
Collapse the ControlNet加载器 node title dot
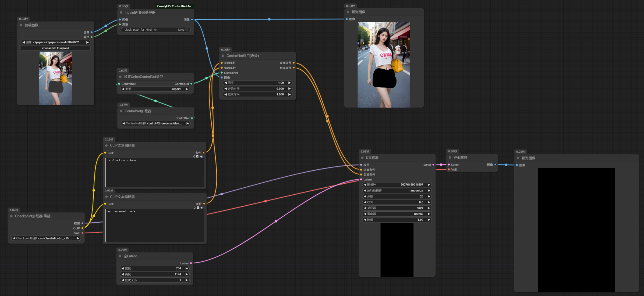click(x=121, y=111)
